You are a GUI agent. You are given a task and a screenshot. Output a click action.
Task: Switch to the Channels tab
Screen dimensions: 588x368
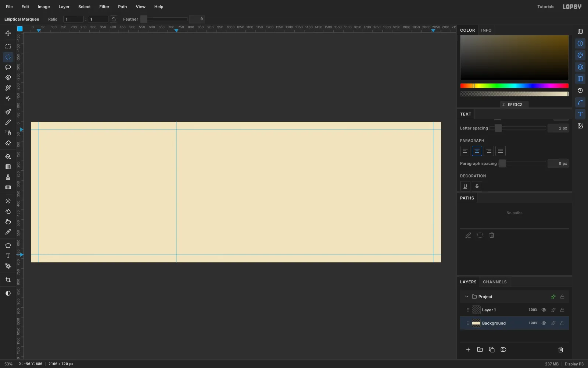click(495, 282)
